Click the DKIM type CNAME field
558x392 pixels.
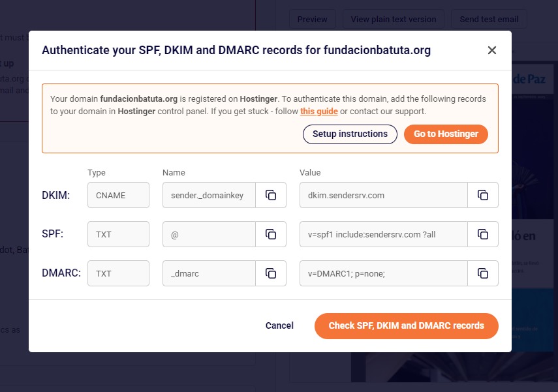(x=118, y=195)
